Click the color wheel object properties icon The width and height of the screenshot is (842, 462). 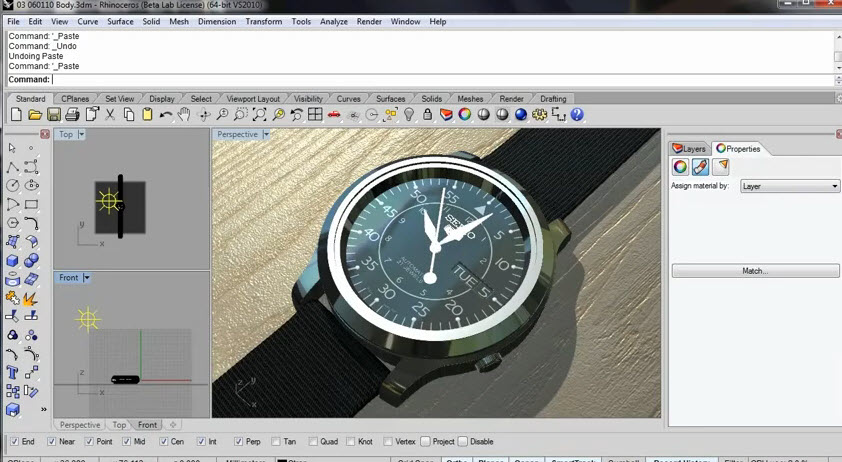point(680,167)
